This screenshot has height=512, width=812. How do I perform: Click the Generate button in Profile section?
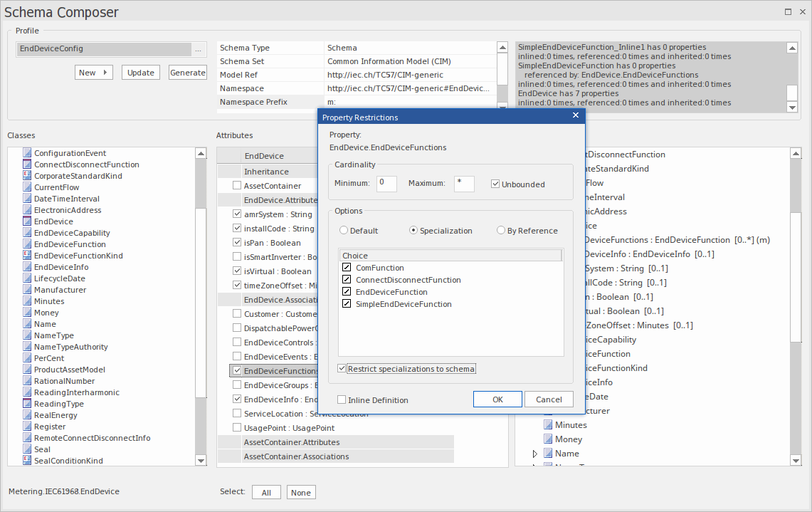(187, 72)
